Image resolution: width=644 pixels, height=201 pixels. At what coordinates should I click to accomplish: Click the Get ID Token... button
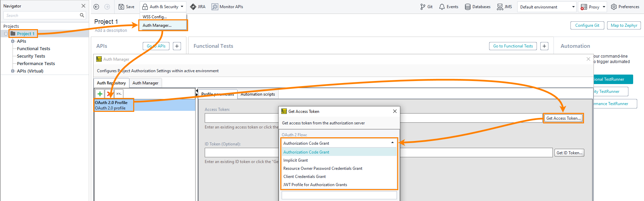click(x=569, y=153)
